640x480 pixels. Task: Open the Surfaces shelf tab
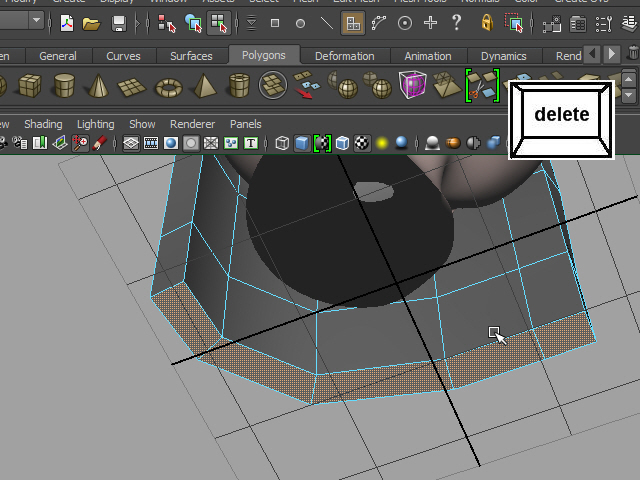[191, 56]
